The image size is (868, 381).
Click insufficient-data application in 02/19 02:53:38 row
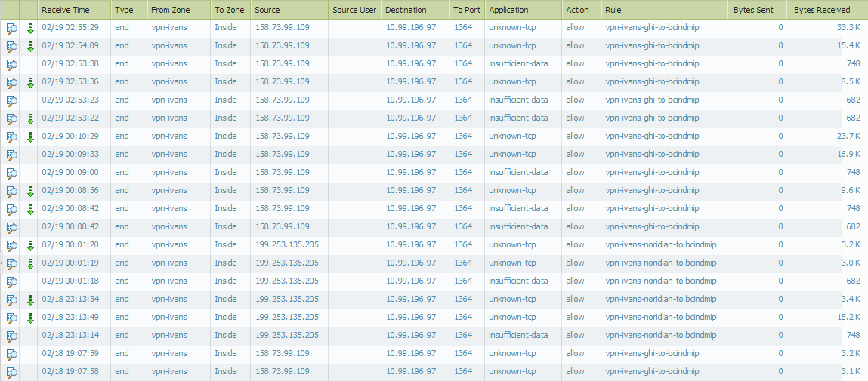click(519, 63)
